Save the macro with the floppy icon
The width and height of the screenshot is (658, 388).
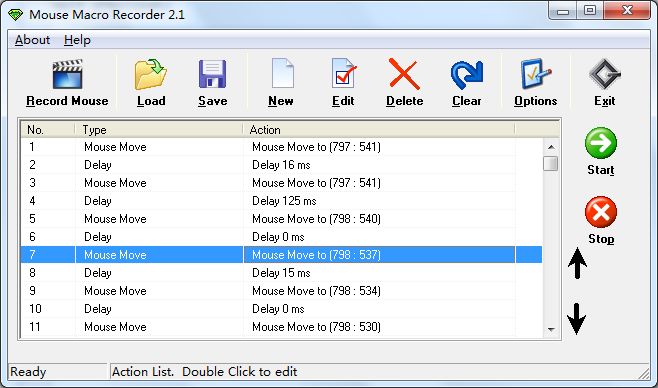coord(212,74)
